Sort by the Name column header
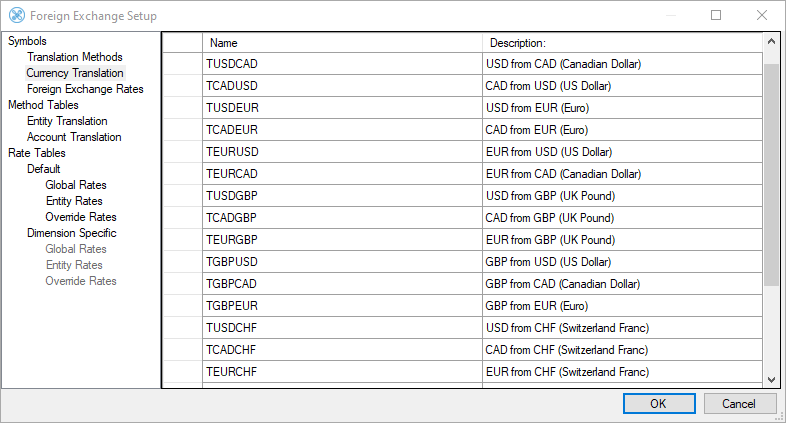This screenshot has width=786, height=423. (x=342, y=43)
